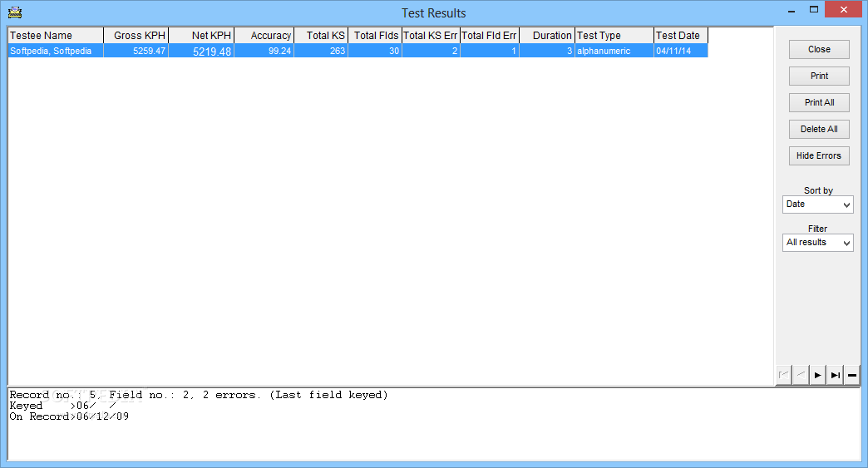Click the Delete All button
This screenshot has height=468, width=868.
819,129
